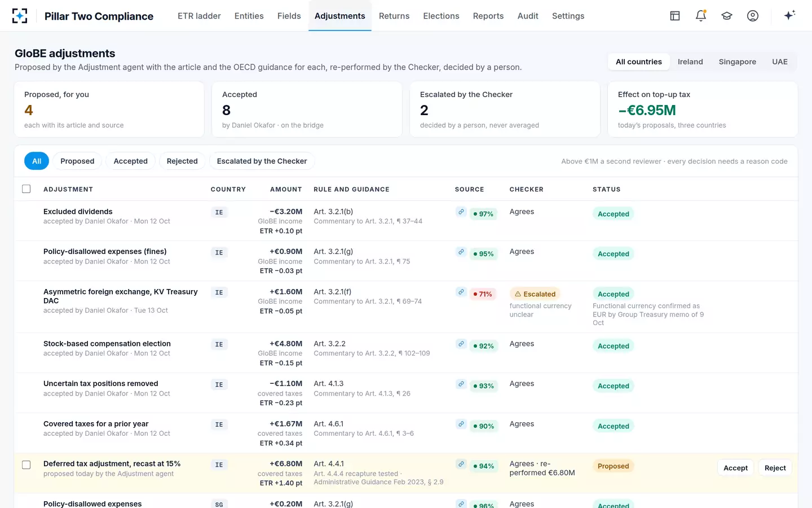The image size is (812, 508).
Task: Open the notifications bell
Action: tap(701, 16)
